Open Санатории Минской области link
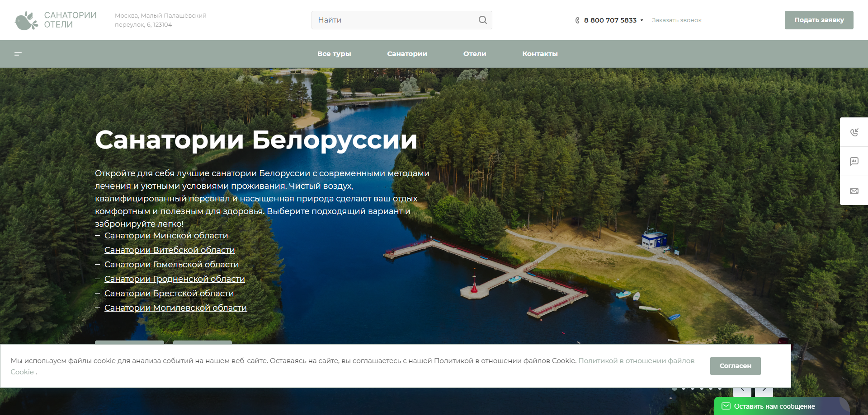868x415 pixels. point(166,236)
